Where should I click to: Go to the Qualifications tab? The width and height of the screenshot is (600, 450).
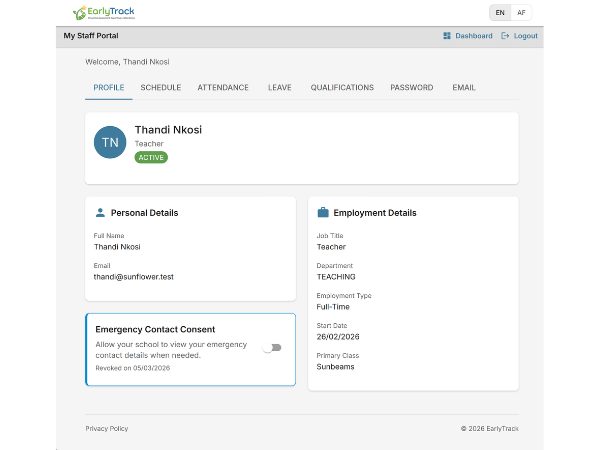[342, 88]
